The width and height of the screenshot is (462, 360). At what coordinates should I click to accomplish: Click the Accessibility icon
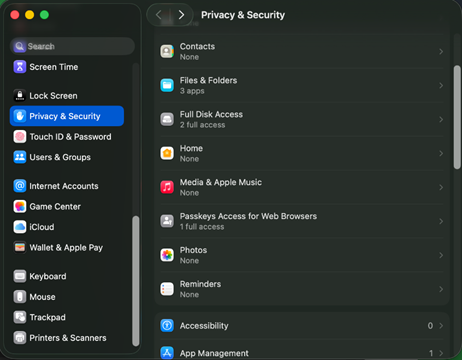(167, 325)
